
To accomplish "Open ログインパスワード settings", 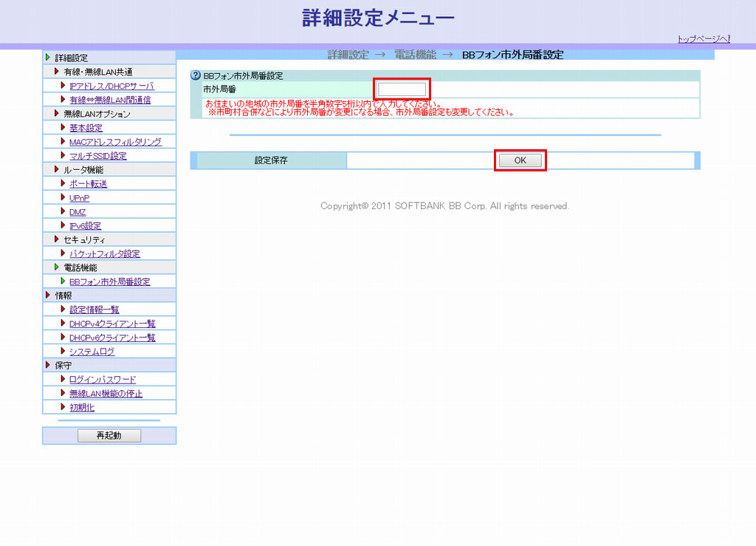I will click(x=103, y=380).
